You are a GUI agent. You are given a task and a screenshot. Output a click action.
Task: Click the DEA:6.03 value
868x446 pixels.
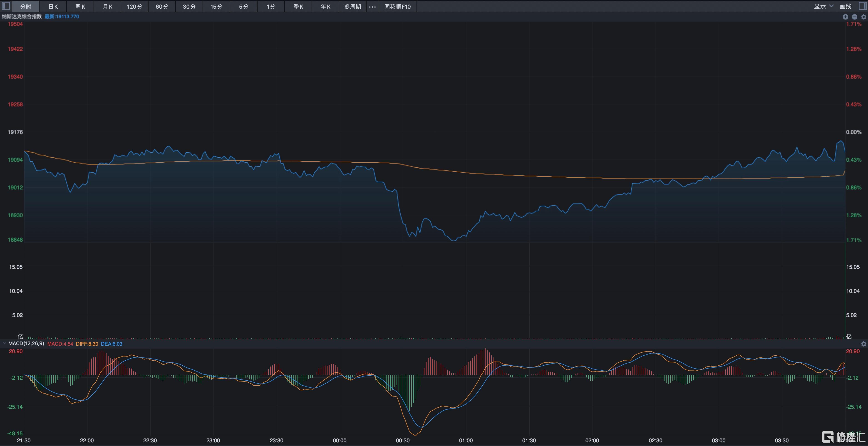pyautogui.click(x=112, y=344)
